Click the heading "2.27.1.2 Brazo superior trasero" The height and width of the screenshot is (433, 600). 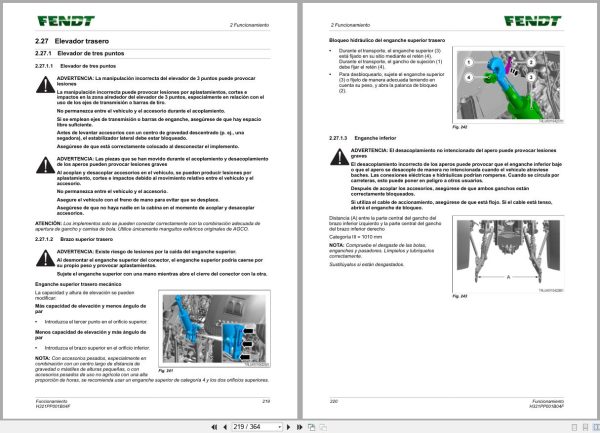pos(74,239)
